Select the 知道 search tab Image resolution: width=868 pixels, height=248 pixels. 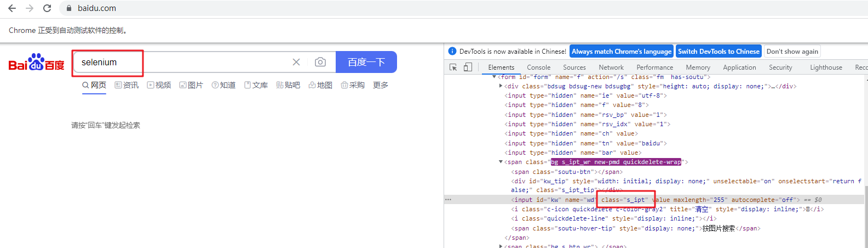[223, 85]
